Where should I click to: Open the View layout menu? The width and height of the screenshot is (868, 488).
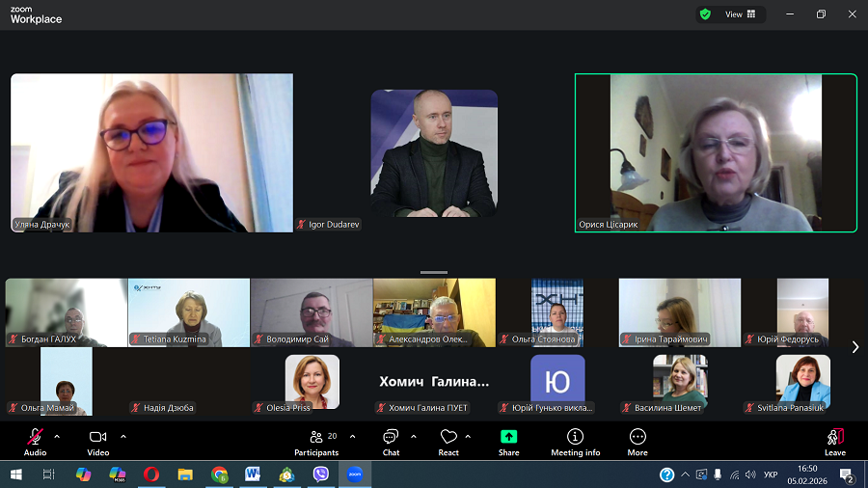(740, 14)
